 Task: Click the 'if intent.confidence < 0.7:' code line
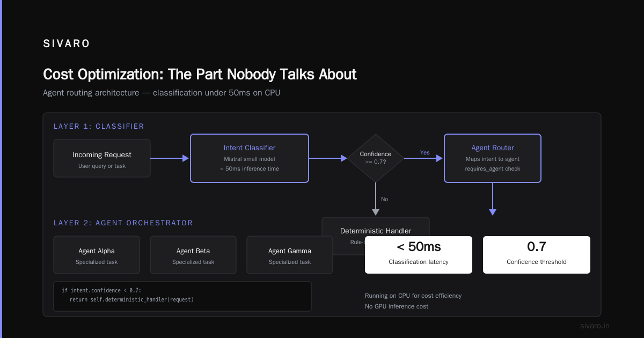point(101,290)
